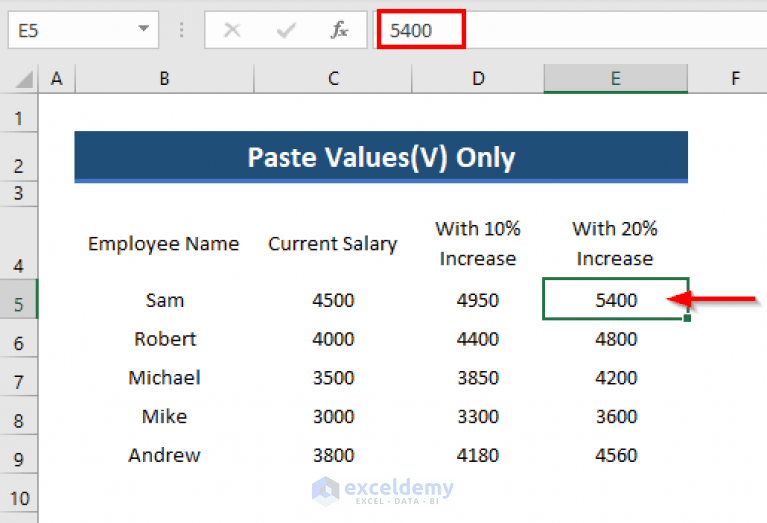The height and width of the screenshot is (523, 767).
Task: Select row 2 header
Action: [x=19, y=157]
